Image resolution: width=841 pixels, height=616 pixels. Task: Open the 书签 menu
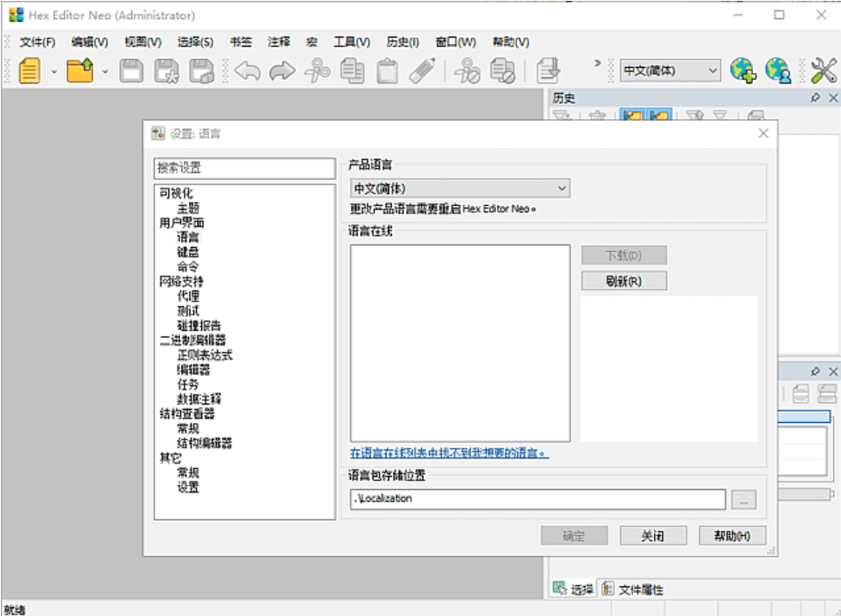(x=240, y=41)
